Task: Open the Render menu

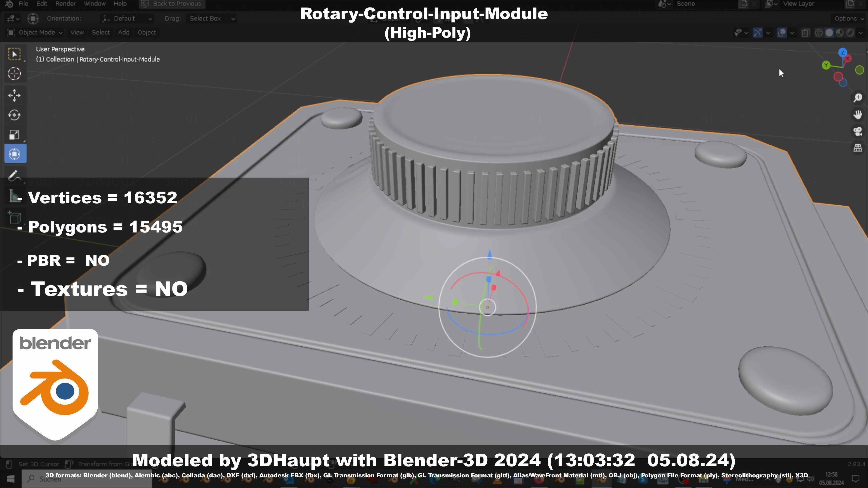Action: (x=66, y=4)
